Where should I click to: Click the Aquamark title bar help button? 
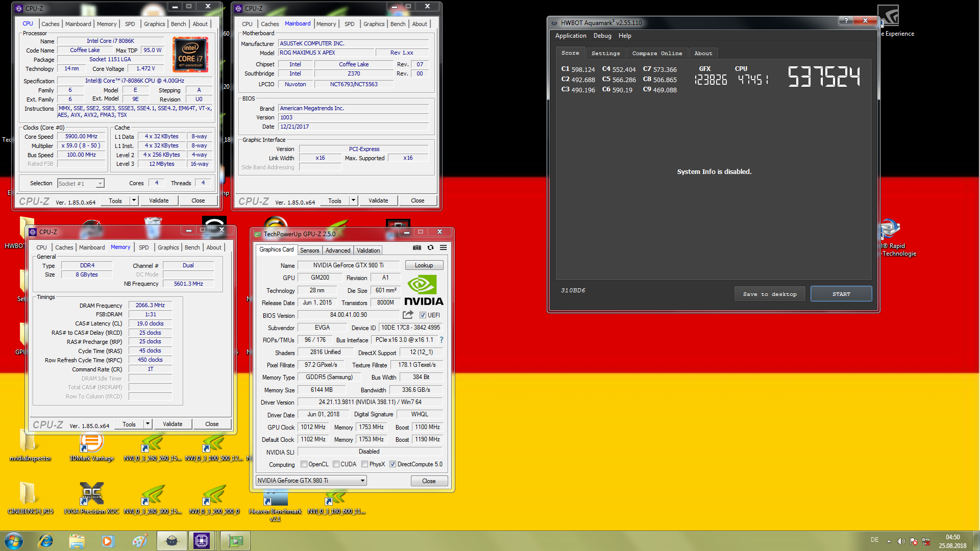(x=846, y=20)
